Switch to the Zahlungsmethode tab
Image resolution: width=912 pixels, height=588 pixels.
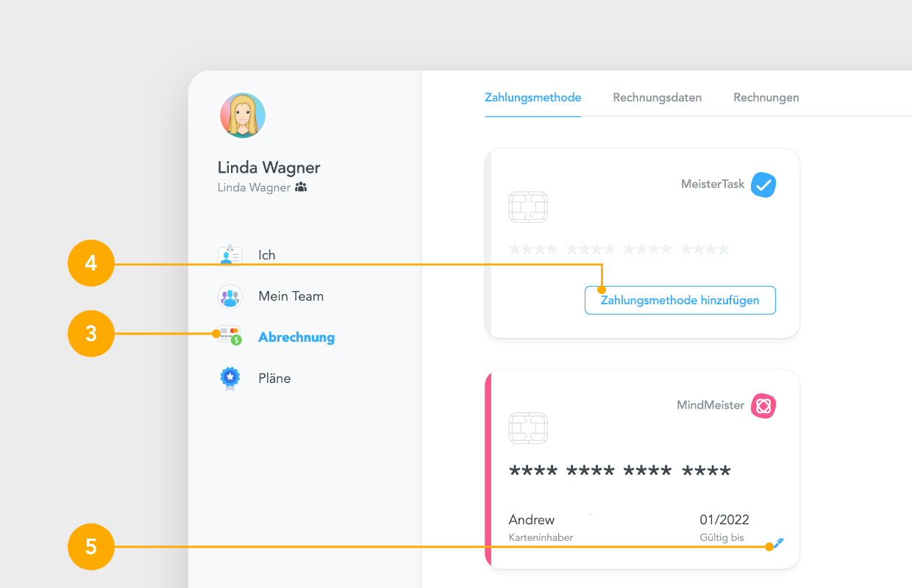point(533,97)
